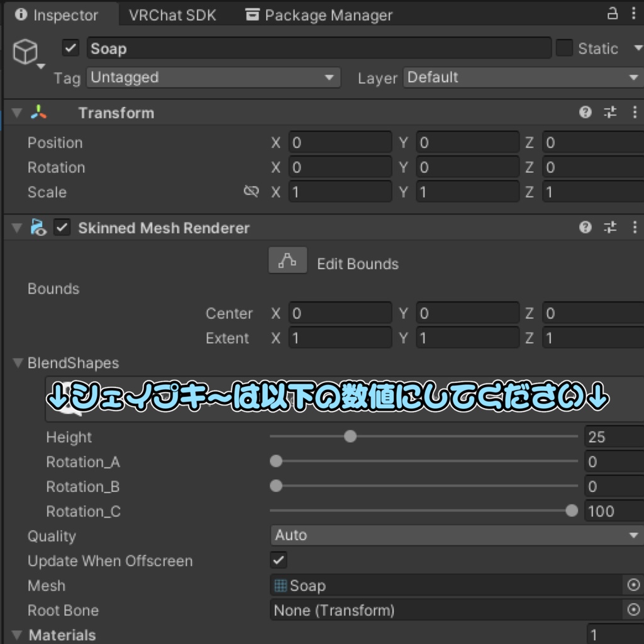Image resolution: width=644 pixels, height=644 pixels.
Task: Open the Tag dropdown showing Untagged
Action: point(213,77)
